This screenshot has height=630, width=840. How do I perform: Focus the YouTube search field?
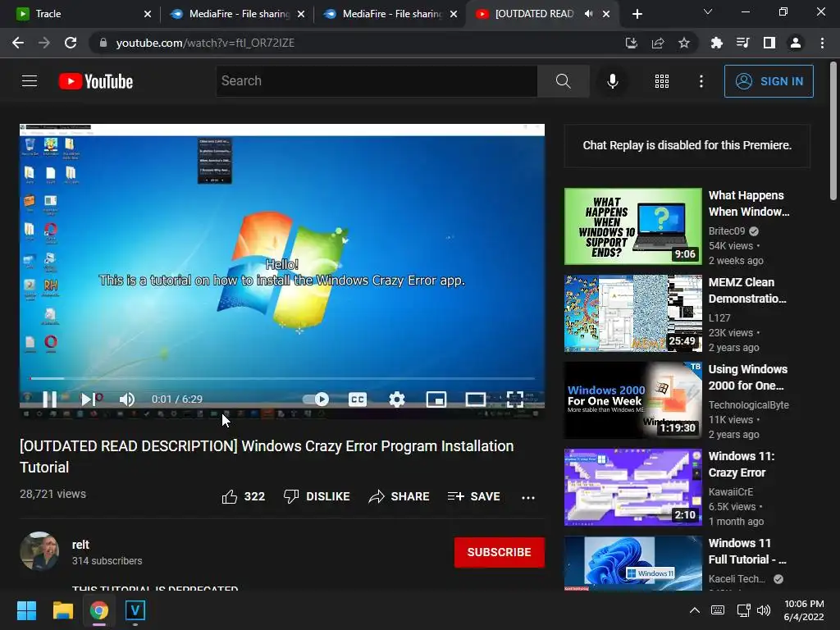point(377,81)
